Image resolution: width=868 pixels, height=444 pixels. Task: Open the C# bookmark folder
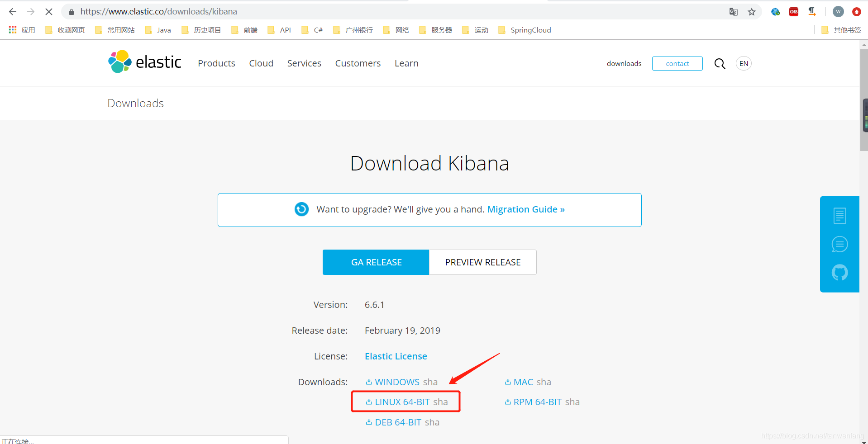coord(312,30)
